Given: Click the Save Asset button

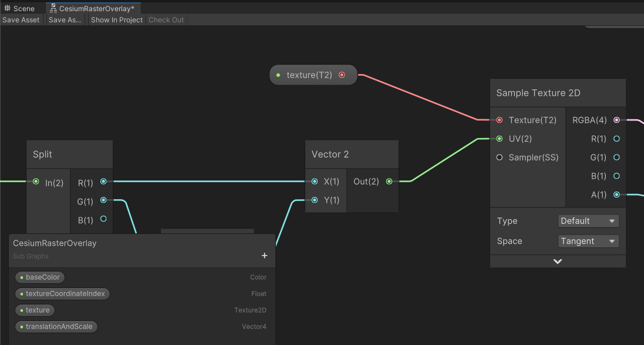Looking at the screenshot, I should (x=21, y=20).
